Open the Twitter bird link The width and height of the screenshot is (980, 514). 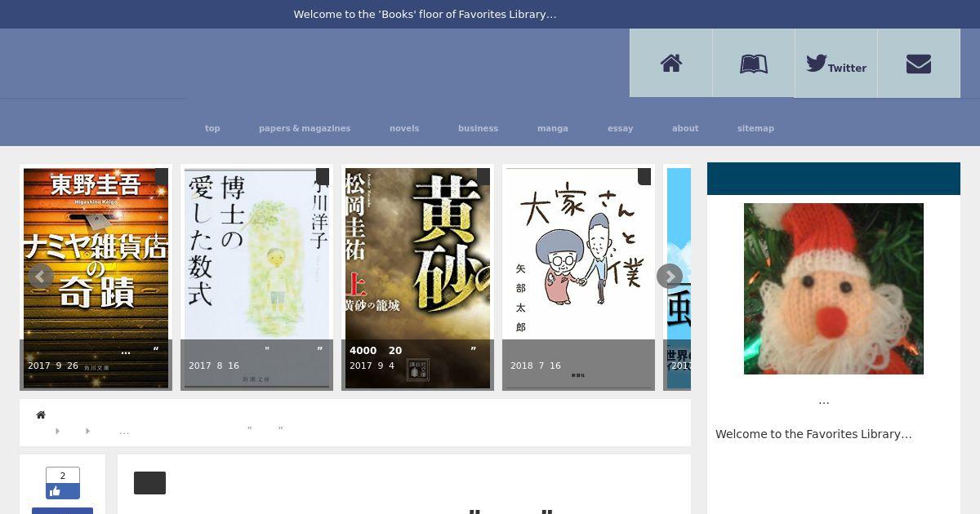(836, 64)
